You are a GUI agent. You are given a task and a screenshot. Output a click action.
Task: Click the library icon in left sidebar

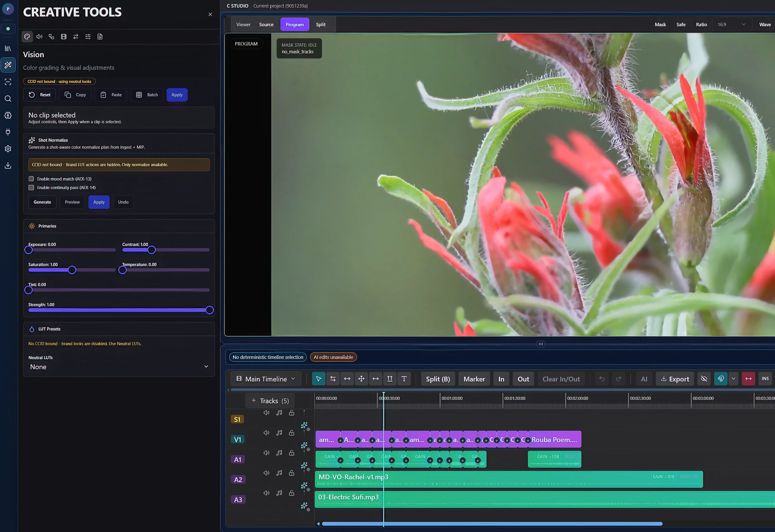[x=8, y=48]
